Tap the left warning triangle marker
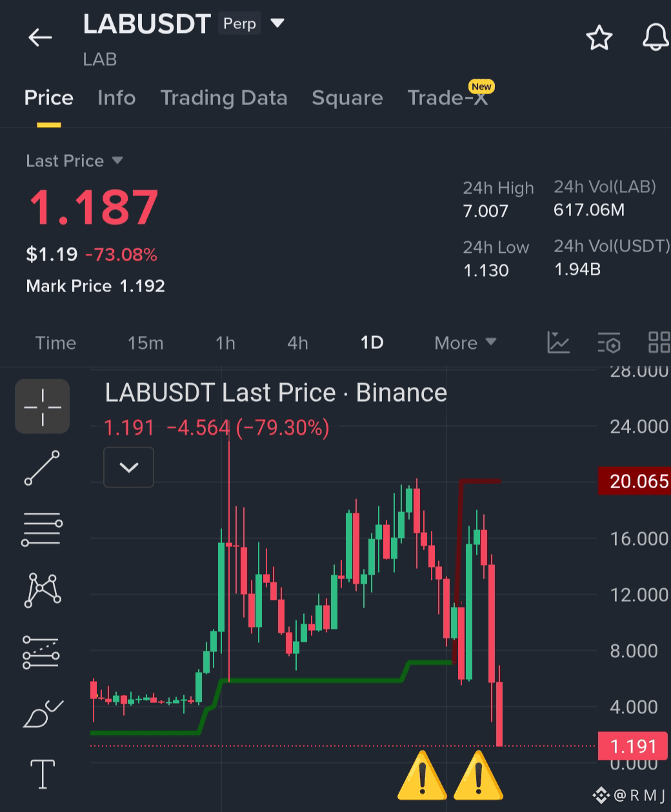 coord(421,776)
